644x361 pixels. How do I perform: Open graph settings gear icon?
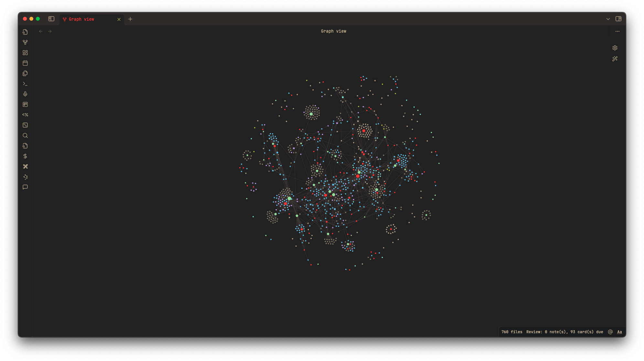tap(615, 48)
